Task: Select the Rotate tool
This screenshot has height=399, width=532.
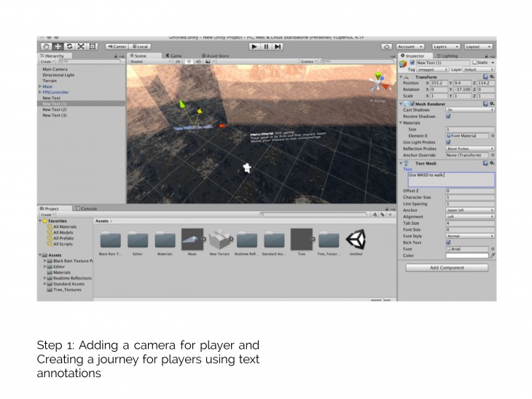Action: [x=69, y=47]
